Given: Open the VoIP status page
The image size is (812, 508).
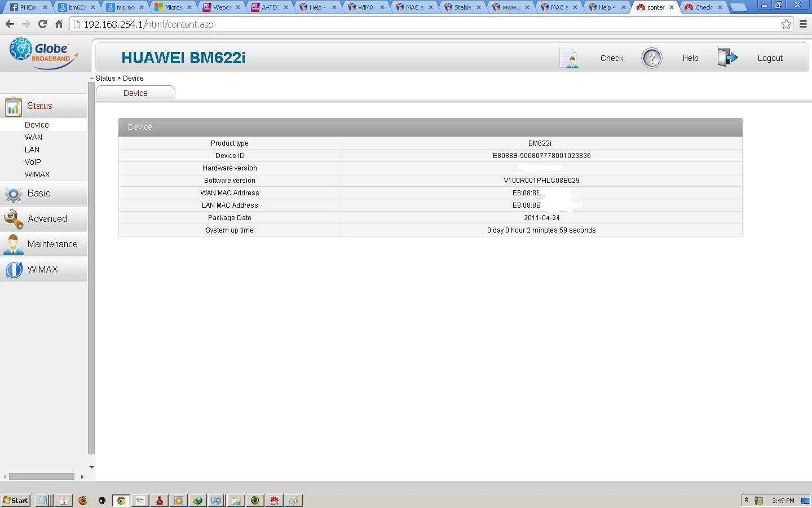Looking at the screenshot, I should click(x=33, y=162).
